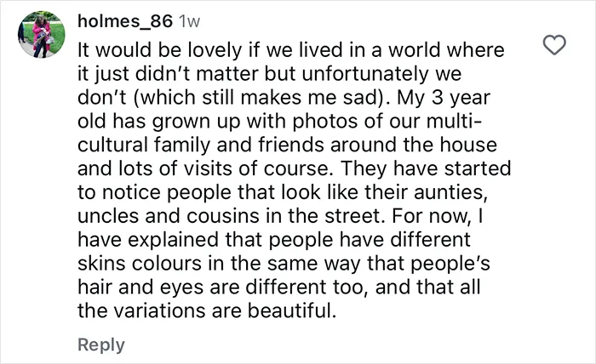Screen dimensions: 596x364
Task: Click the word "beautiful" in the comment
Action: tap(291, 310)
